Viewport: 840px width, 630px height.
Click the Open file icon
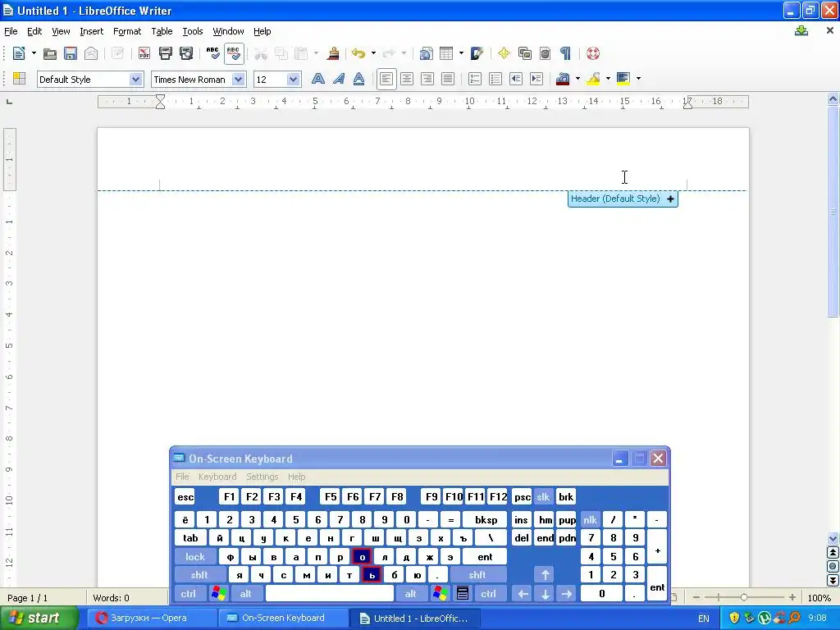click(x=50, y=53)
